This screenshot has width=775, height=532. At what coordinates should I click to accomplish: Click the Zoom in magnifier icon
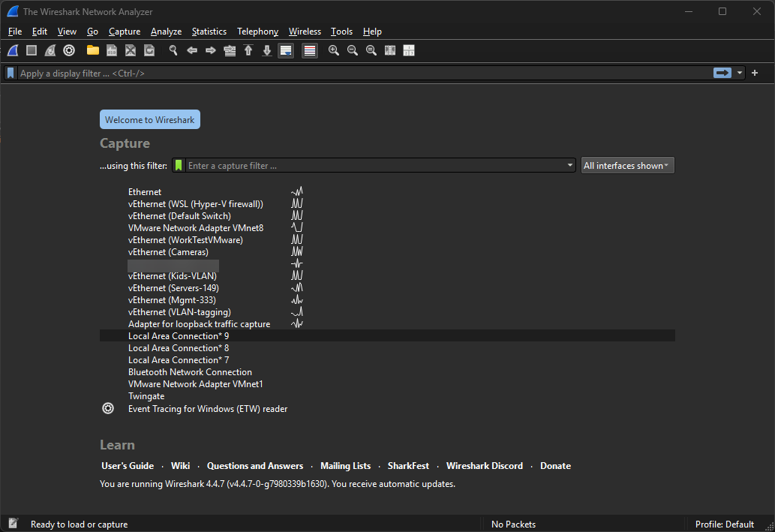point(334,50)
